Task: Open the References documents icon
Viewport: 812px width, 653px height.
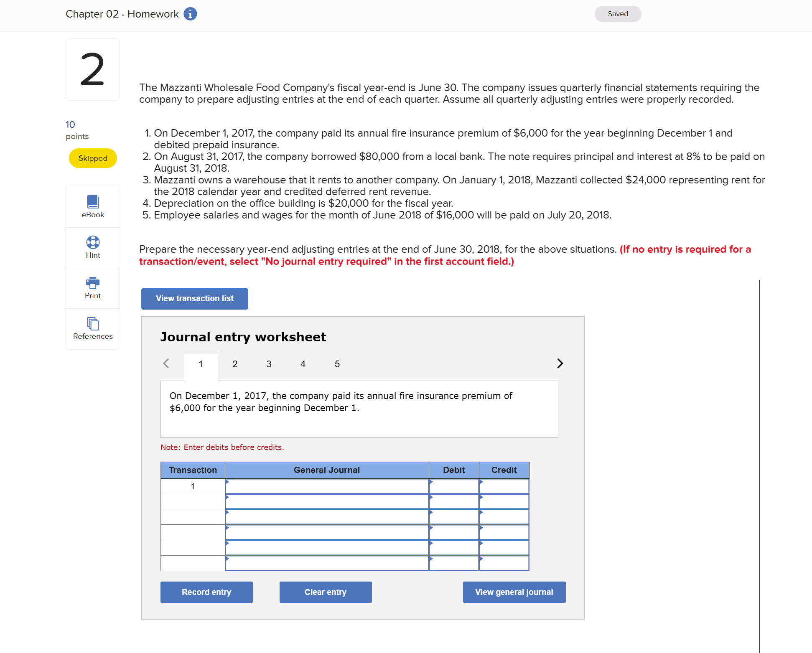Action: (93, 323)
